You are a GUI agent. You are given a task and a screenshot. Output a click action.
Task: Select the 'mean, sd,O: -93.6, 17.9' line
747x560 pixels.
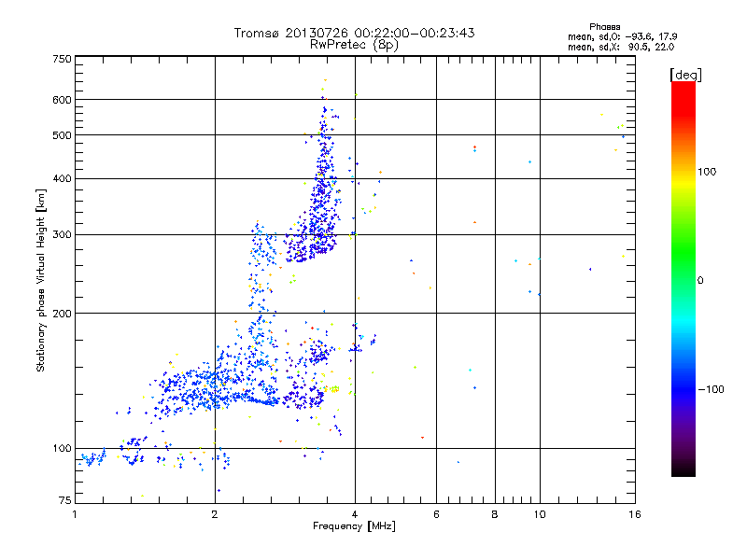tap(622, 36)
